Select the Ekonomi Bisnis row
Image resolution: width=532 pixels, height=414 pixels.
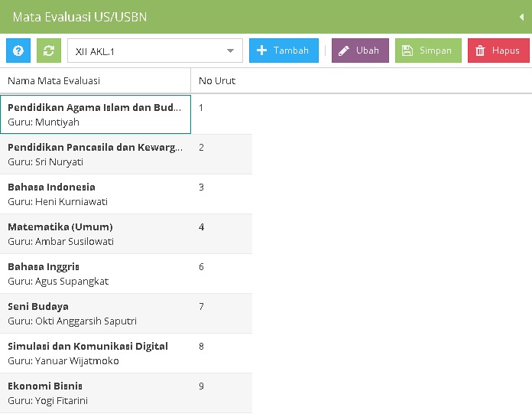(x=96, y=393)
